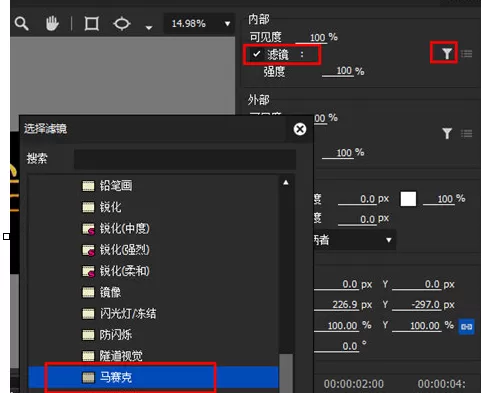The height and width of the screenshot is (393, 481).
Task: Select the hand pan tool
Action: point(52,24)
